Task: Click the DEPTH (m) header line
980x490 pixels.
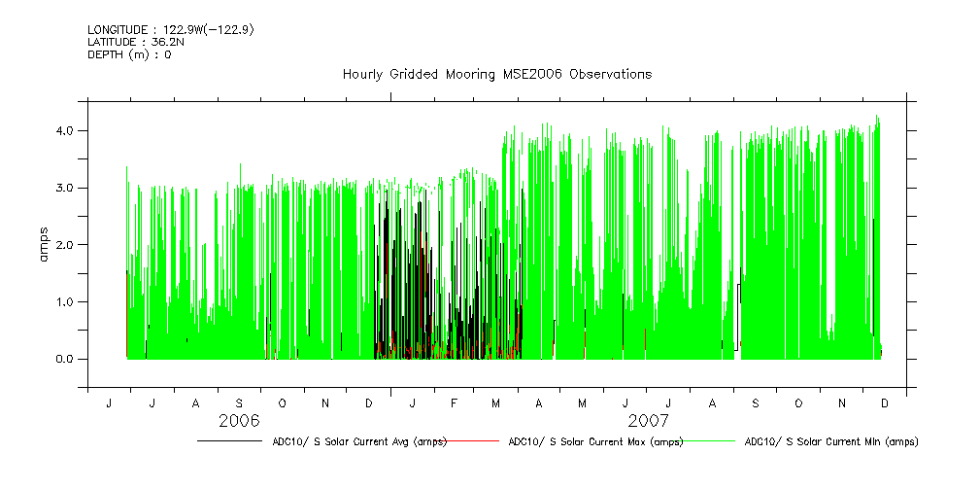Action: pyautogui.click(x=129, y=55)
